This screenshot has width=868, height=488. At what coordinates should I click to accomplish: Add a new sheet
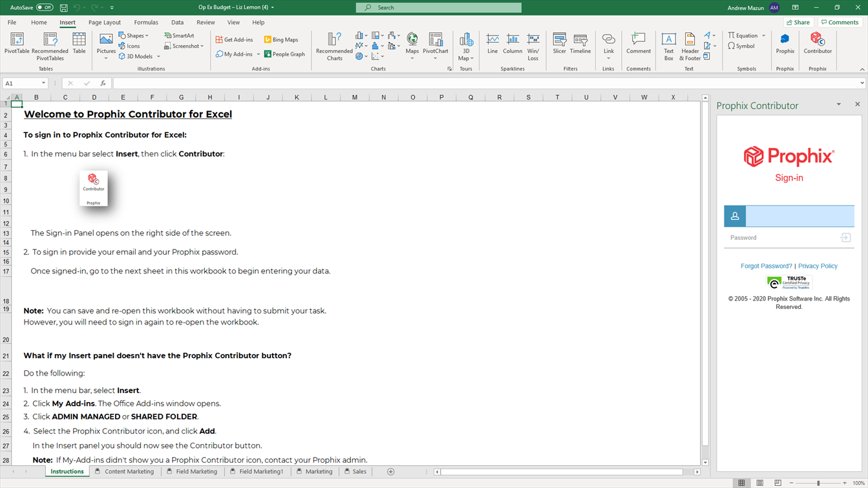(390, 472)
